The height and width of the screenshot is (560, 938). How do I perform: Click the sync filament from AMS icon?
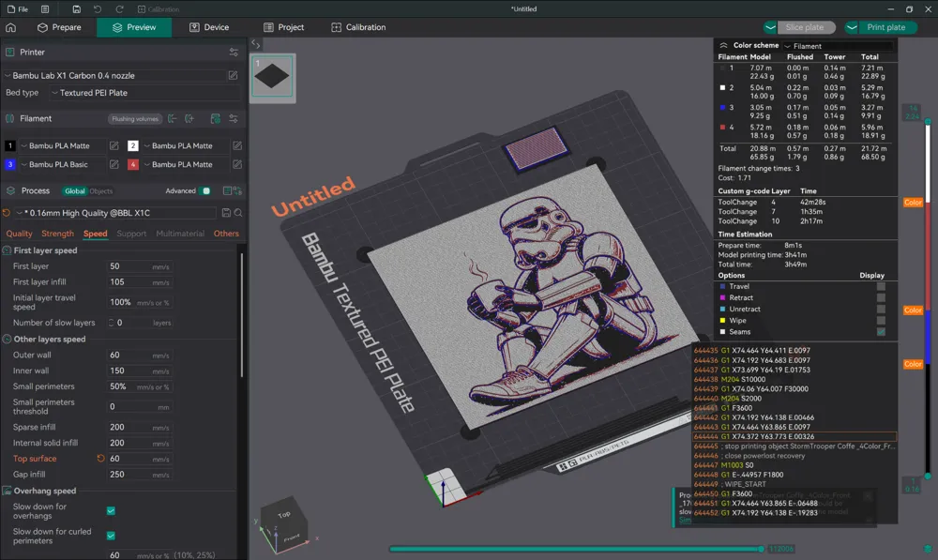click(216, 118)
